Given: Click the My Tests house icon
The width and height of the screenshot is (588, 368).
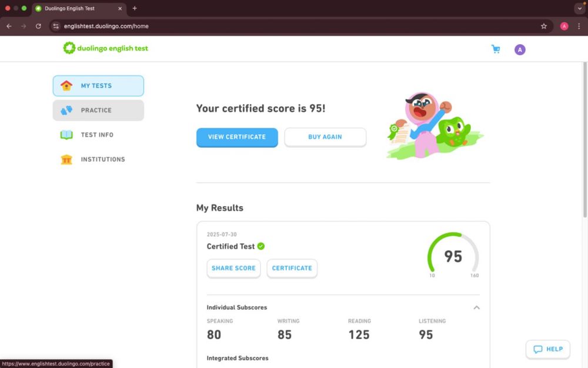Looking at the screenshot, I should click(x=66, y=86).
